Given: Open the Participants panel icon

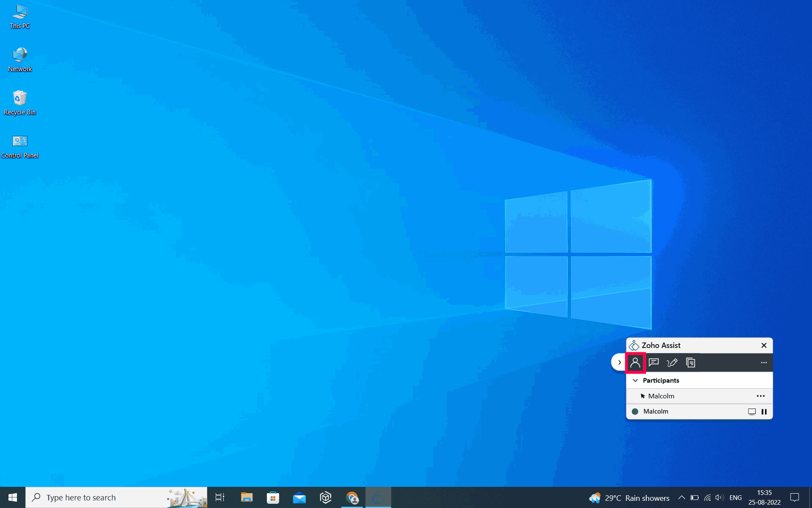Looking at the screenshot, I should [x=635, y=363].
